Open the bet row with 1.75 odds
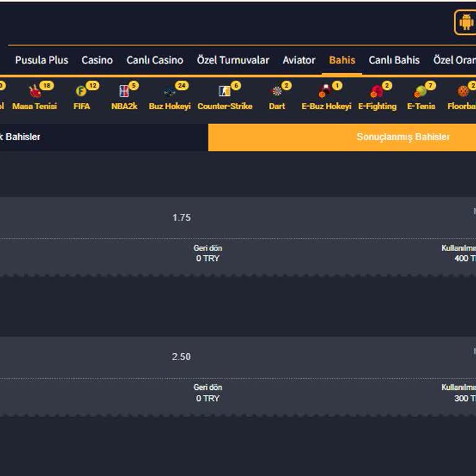The height and width of the screenshot is (476, 476). pos(182,218)
